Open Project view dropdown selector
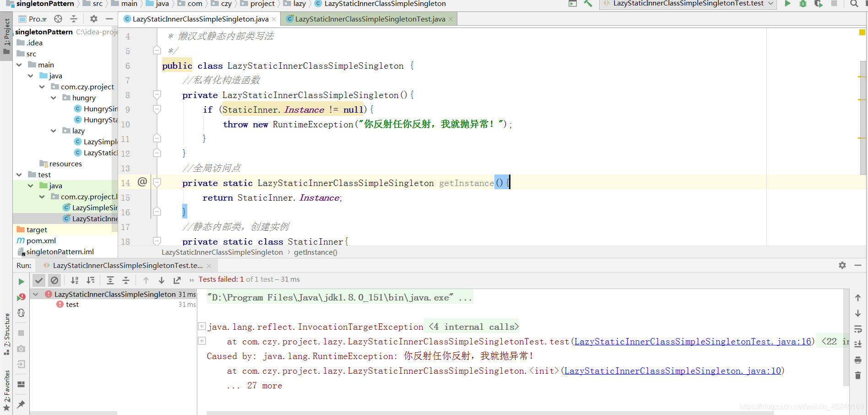 click(x=33, y=19)
